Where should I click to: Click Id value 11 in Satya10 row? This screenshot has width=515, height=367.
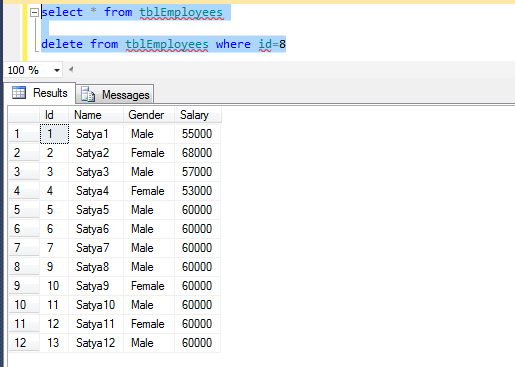pyautogui.click(x=54, y=305)
